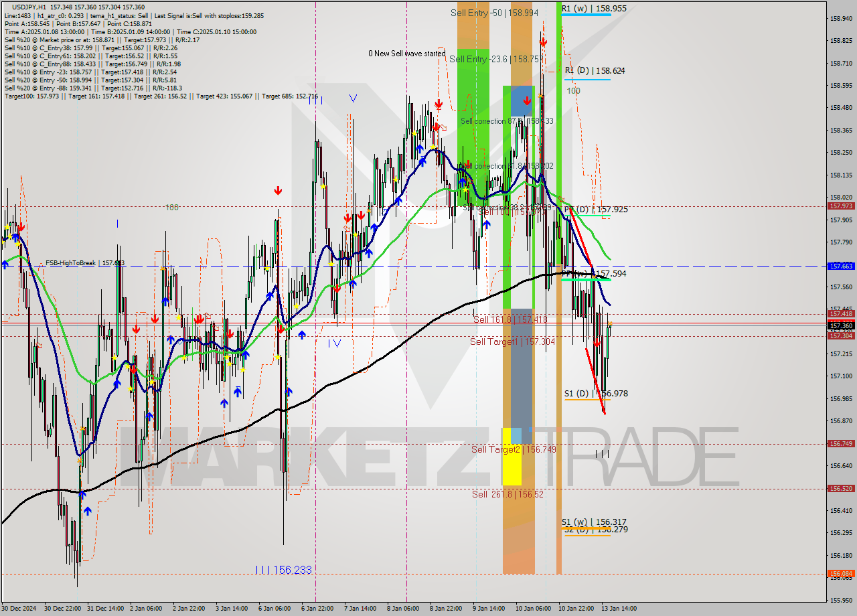The width and height of the screenshot is (857, 616).
Task: Click the 'Sell correction 87.5' chart label
Action: coord(507,121)
